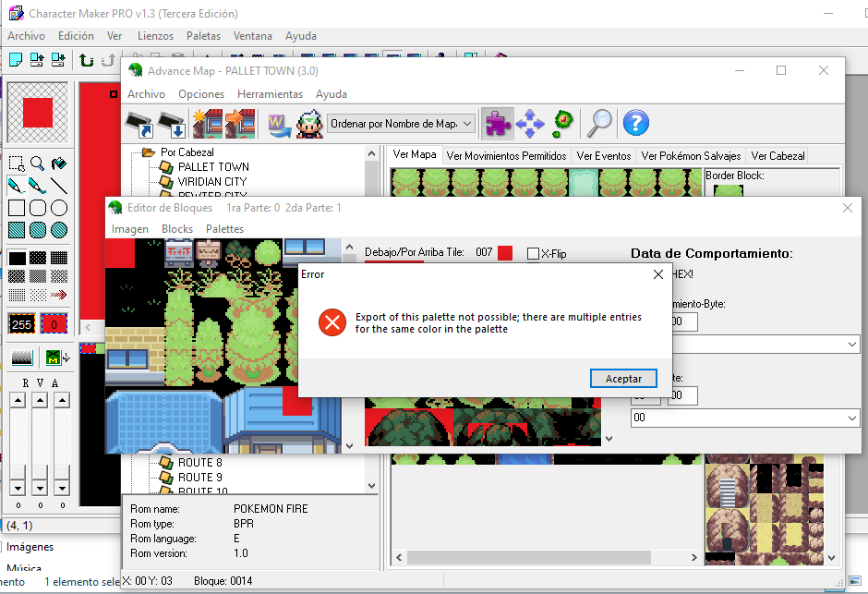Screen dimensions: 868x594
Task: Select VIRIDIAN CITY in the map tree
Action: click(212, 182)
